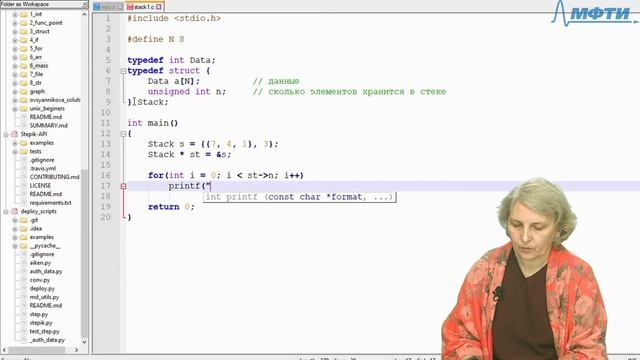Click the workspace panel scroll-down arrow

point(84,342)
